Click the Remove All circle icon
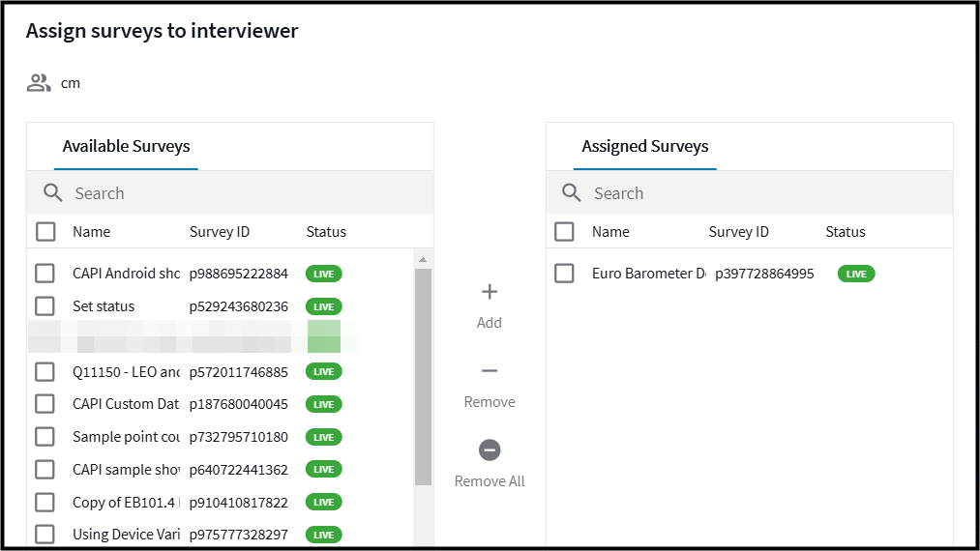The width and height of the screenshot is (980, 551). coord(490,449)
